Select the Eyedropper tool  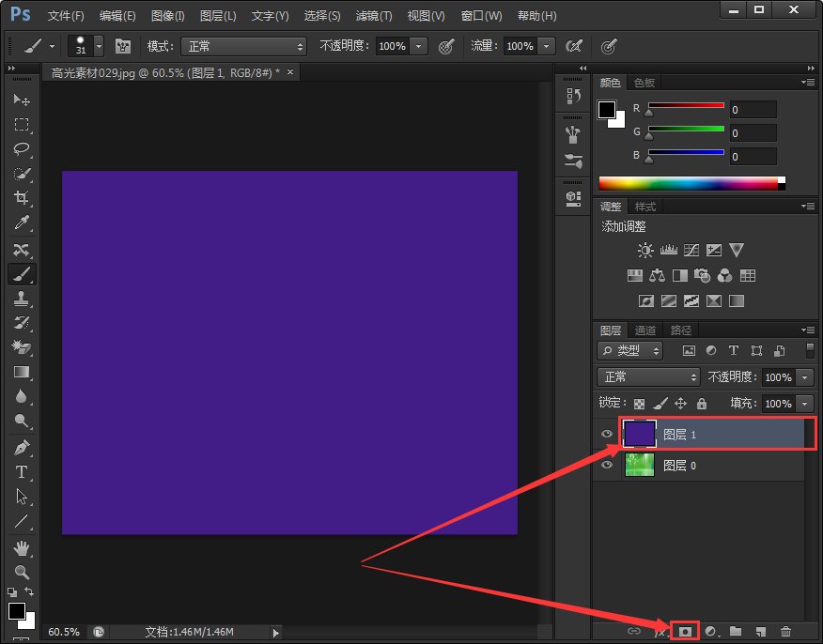(21, 223)
